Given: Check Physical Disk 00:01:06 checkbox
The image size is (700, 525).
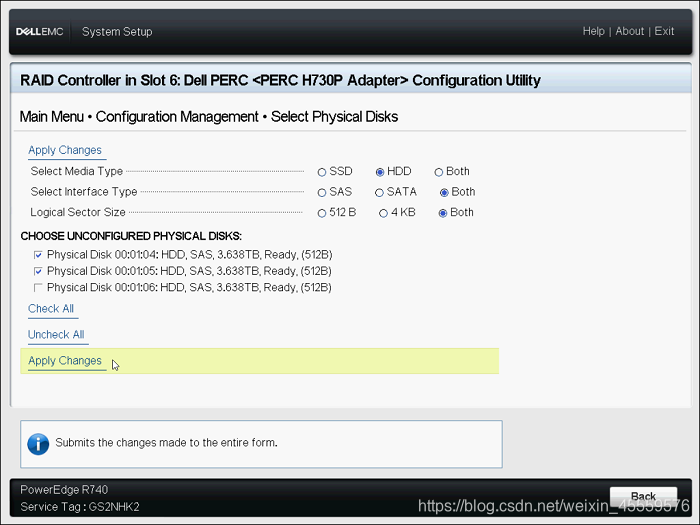Looking at the screenshot, I should tap(38, 288).
